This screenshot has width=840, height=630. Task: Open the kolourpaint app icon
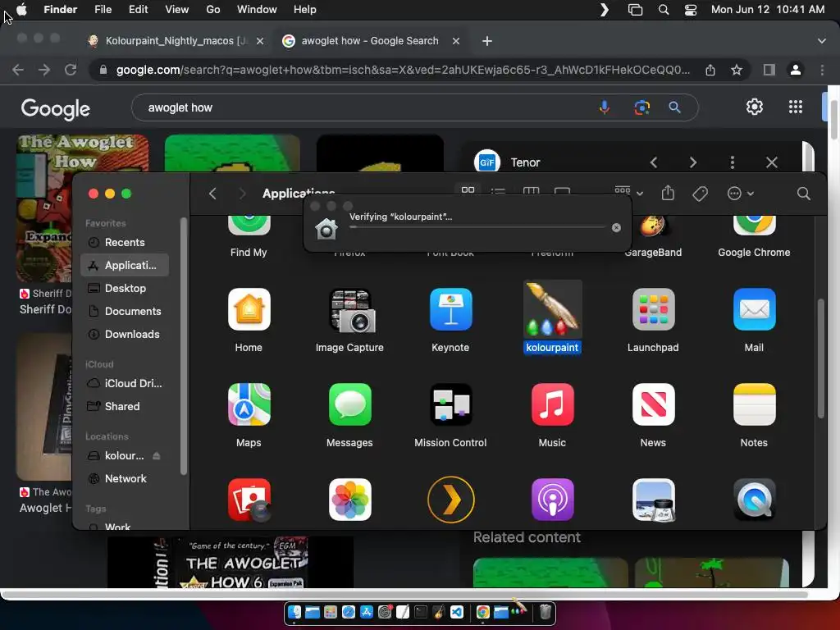552,309
